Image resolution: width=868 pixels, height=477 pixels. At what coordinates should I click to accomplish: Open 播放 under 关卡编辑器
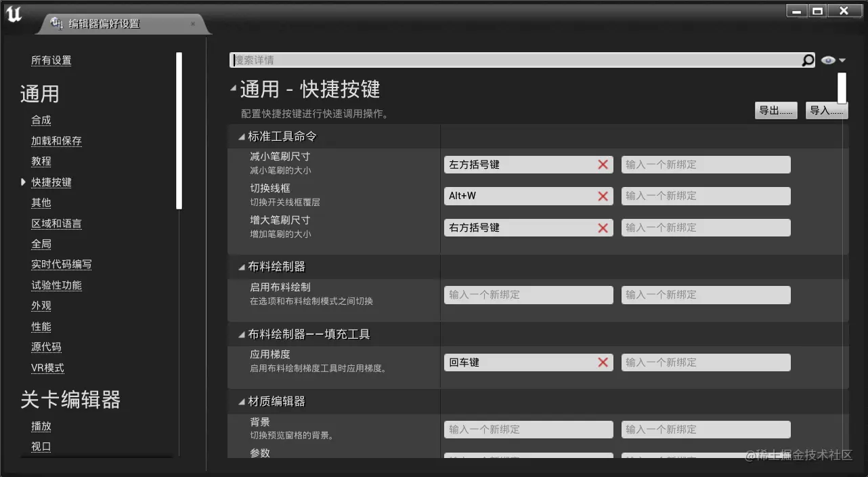[41, 426]
